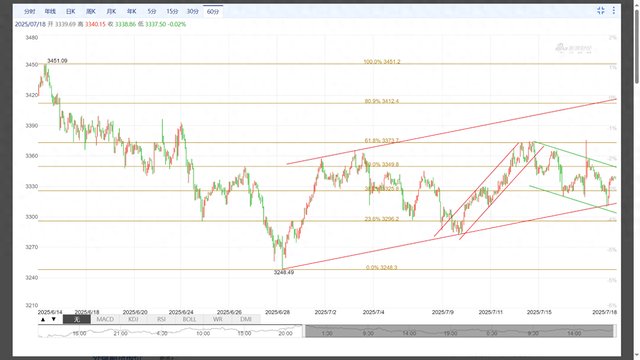The image size is (640, 360).
Task: Enable the KDJ indicator
Action: pyautogui.click(x=133, y=319)
